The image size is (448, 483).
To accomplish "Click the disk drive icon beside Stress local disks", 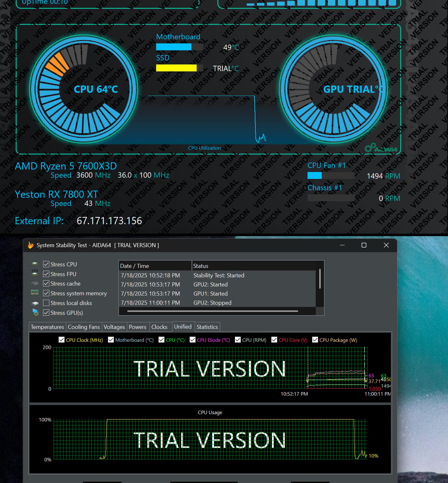I will pyautogui.click(x=35, y=303).
